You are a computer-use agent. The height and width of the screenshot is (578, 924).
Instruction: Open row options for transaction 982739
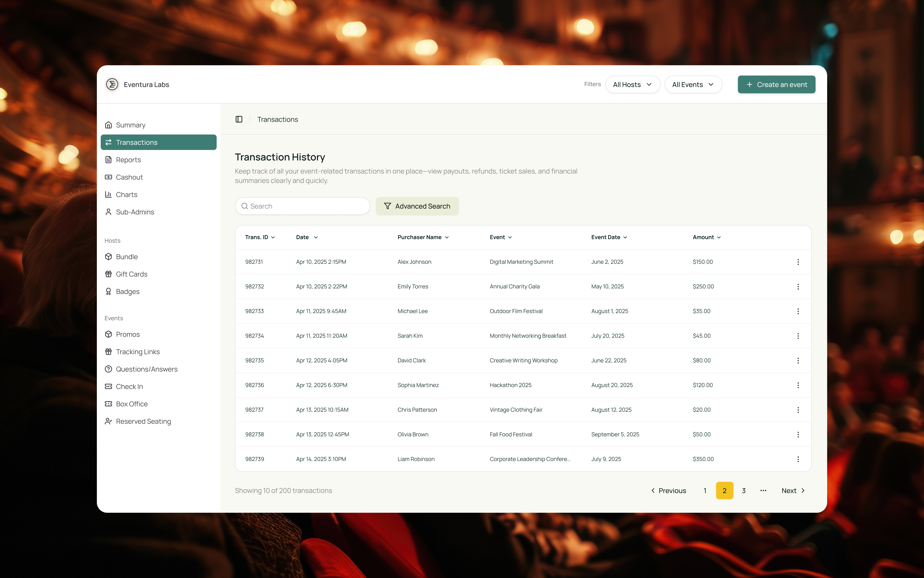coord(798,459)
